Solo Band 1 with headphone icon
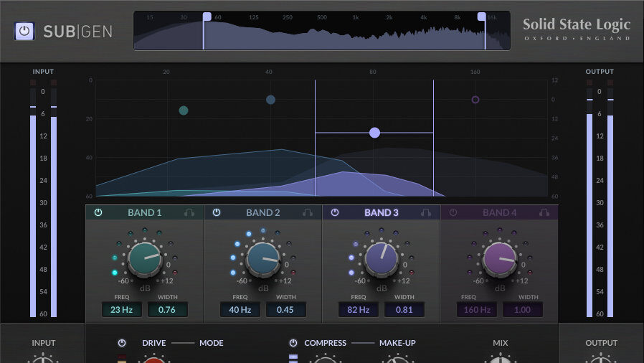The height and width of the screenshot is (363, 644). tap(189, 212)
